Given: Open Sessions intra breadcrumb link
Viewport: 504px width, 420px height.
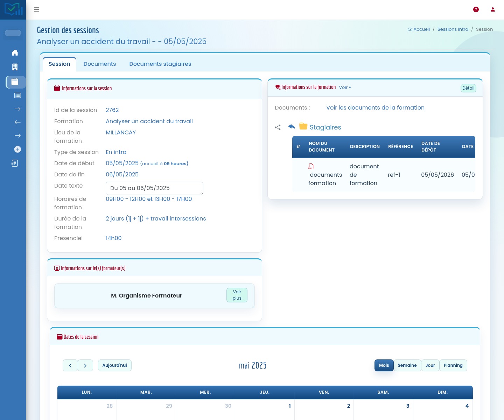Looking at the screenshot, I should coord(453,29).
